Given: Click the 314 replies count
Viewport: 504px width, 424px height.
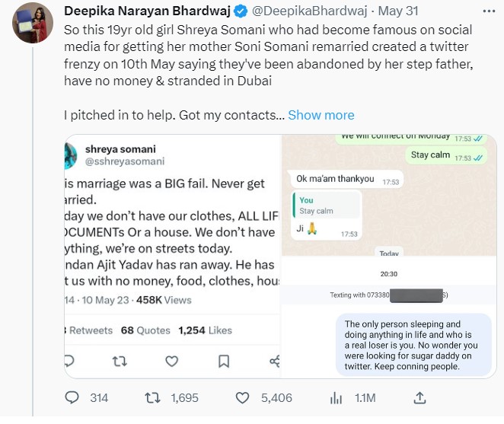Looking at the screenshot, I should point(99,398).
